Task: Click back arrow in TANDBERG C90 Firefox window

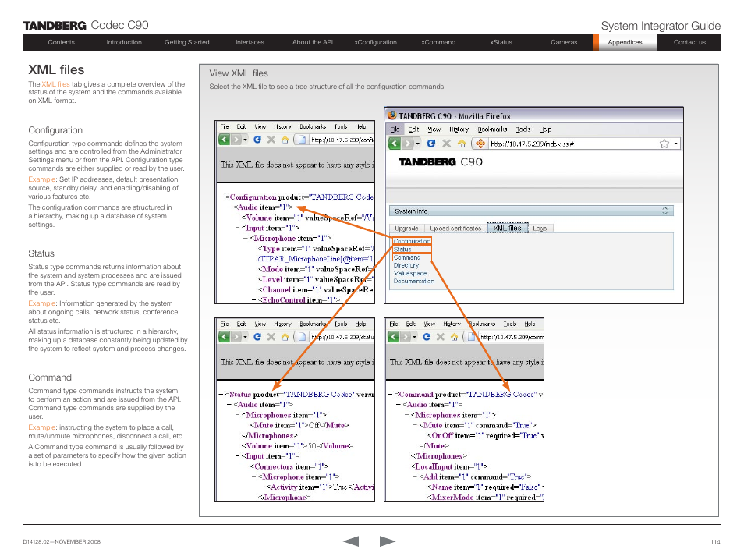Action: pos(395,144)
